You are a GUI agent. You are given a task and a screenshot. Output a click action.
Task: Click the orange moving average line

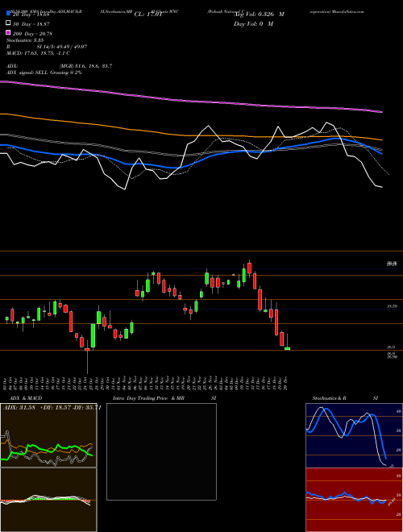pos(190,135)
